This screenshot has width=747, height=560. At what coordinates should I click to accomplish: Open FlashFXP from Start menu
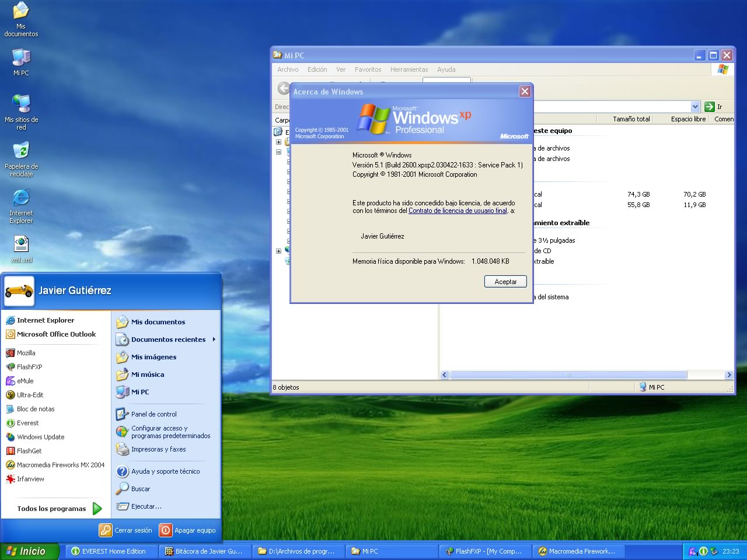pyautogui.click(x=24, y=367)
